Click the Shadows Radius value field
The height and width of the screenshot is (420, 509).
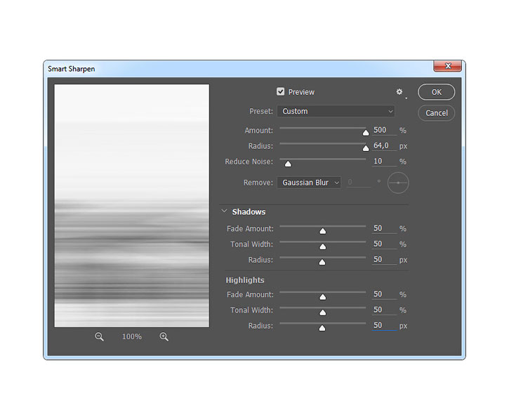click(x=384, y=260)
